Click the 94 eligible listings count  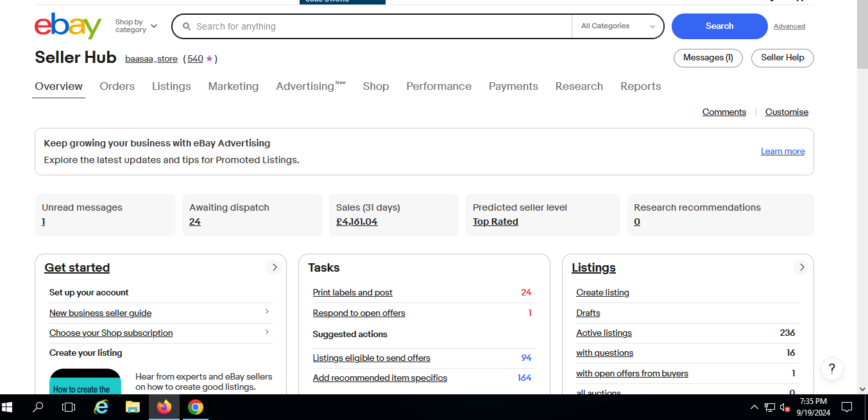[x=526, y=358]
